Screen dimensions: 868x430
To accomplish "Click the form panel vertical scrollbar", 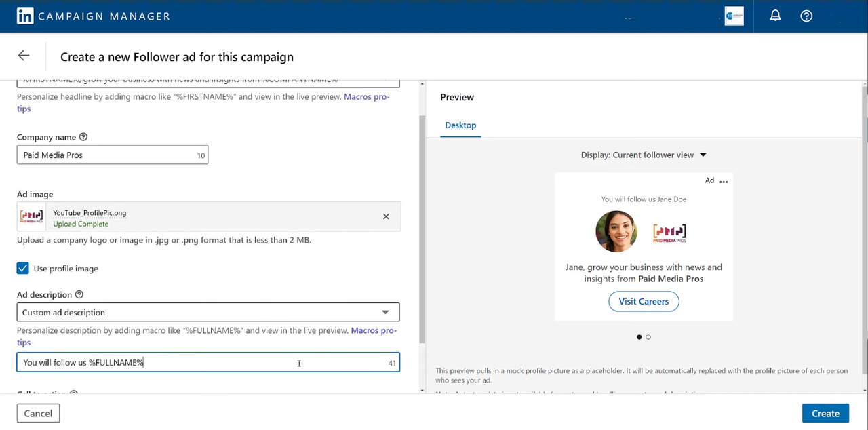I will (422, 231).
